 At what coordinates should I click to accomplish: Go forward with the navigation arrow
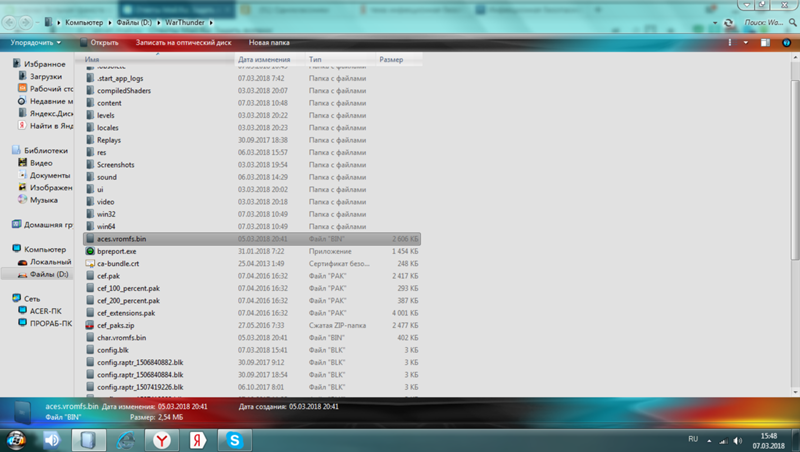click(x=25, y=22)
